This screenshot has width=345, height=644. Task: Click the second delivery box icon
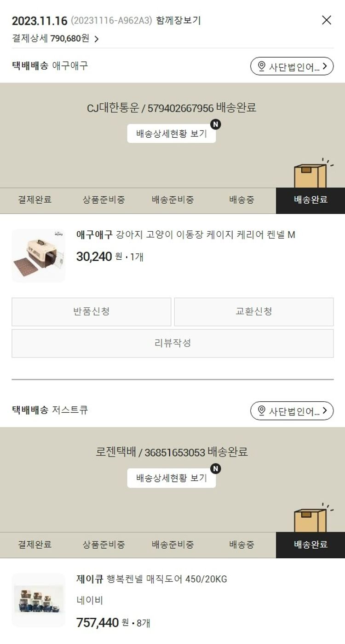[312, 518]
